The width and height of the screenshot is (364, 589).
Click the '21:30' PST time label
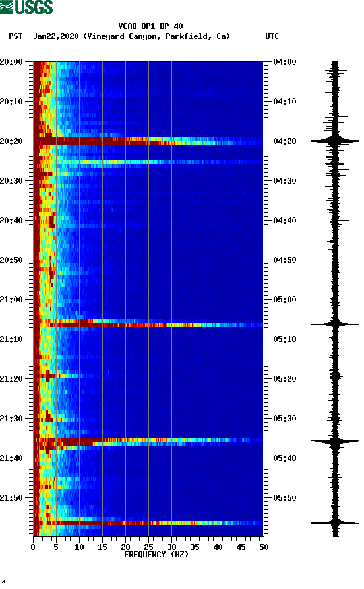click(x=12, y=419)
